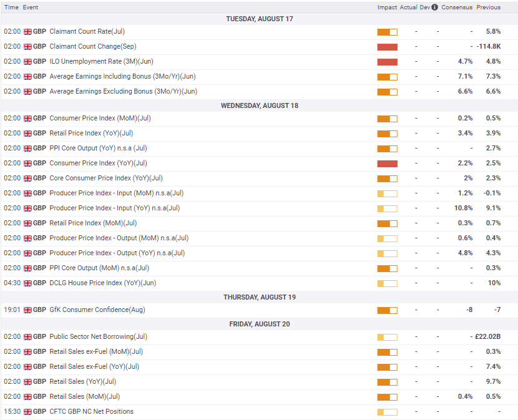
Task: Click the 7.4% previous value for Retail Sales ex-Fuel (YoY)
Action: pos(492,367)
